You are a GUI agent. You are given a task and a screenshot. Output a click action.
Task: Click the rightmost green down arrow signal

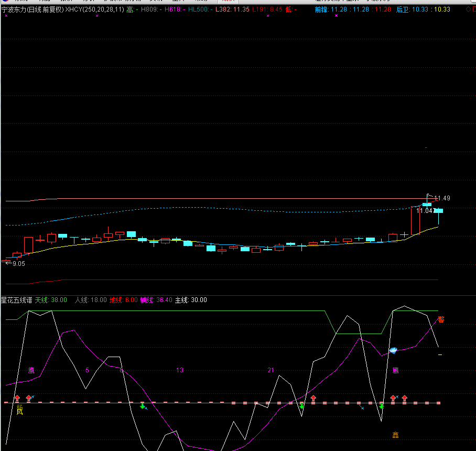pyautogui.click(x=381, y=406)
